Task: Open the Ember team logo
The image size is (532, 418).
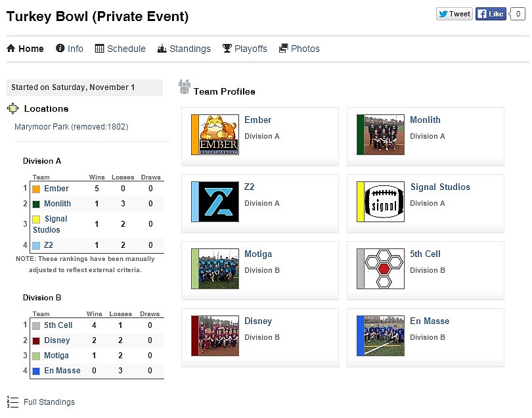Action: pyautogui.click(x=219, y=135)
